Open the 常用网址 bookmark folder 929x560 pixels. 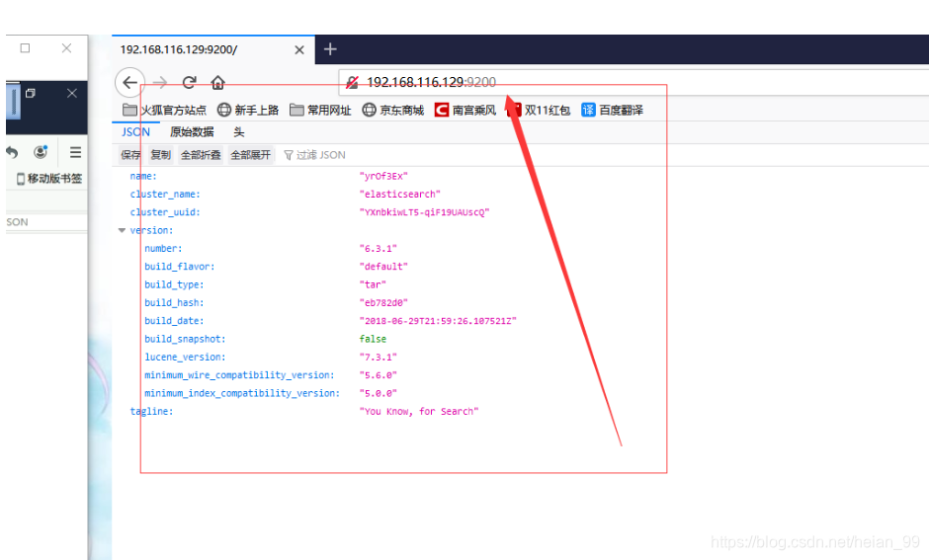(x=320, y=111)
